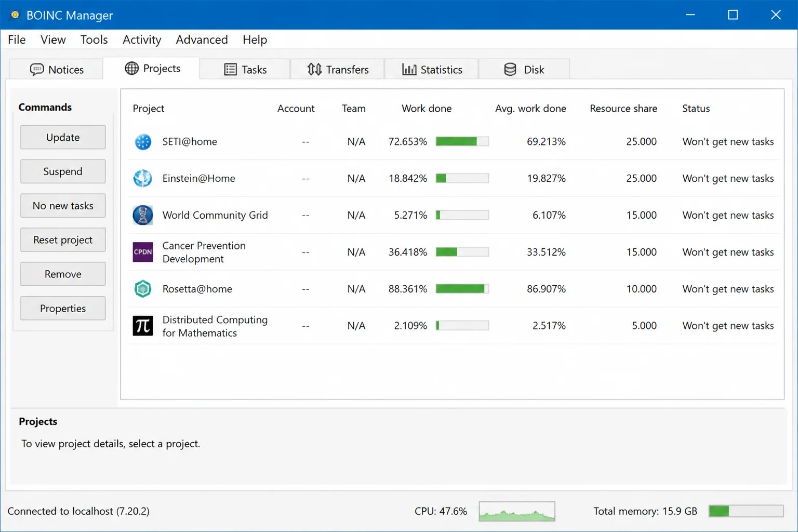Click the 36.418% work done value
This screenshot has height=532, width=798.
pyautogui.click(x=408, y=252)
